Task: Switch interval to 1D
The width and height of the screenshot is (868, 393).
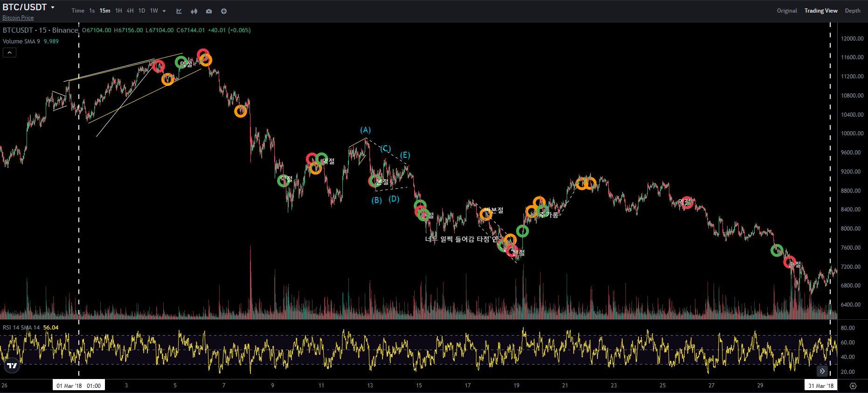Action: [142, 11]
